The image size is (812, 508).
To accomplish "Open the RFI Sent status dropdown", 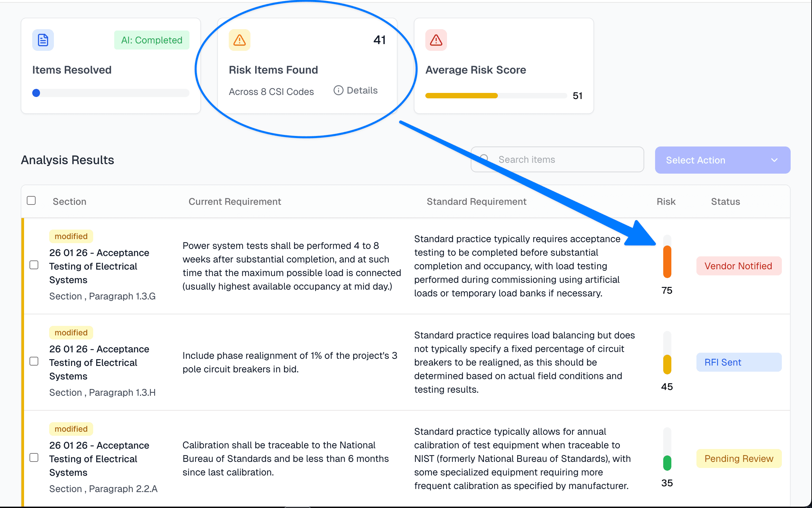I will tap(738, 362).
